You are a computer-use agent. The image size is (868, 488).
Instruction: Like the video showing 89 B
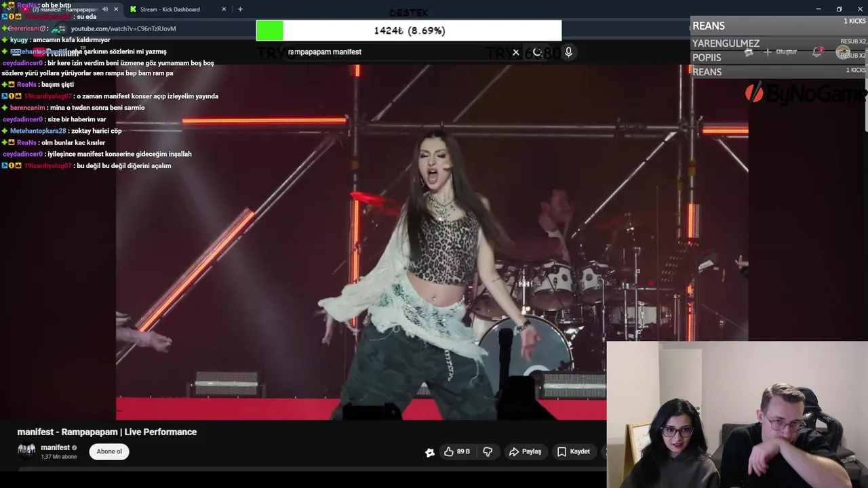point(456,451)
